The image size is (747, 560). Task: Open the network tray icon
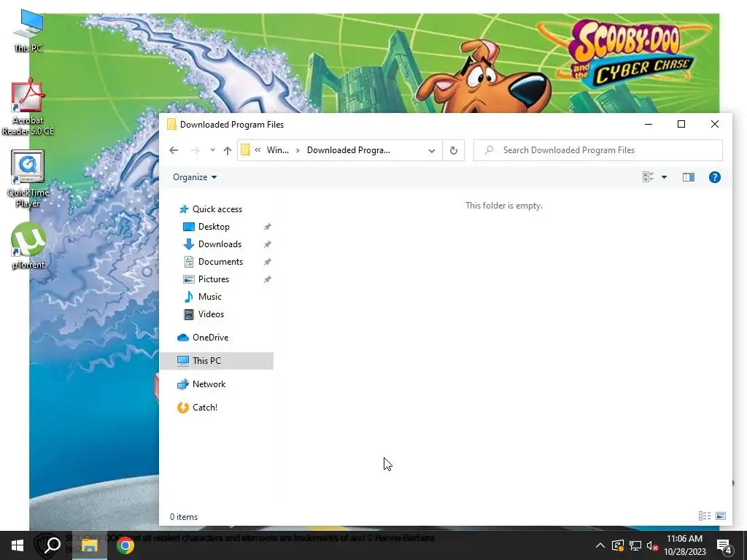click(635, 545)
